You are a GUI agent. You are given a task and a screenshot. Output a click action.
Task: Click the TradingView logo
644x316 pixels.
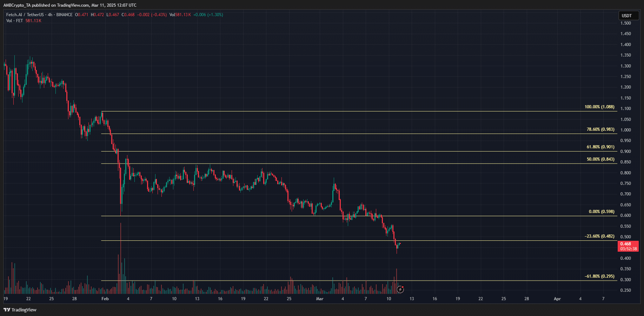(x=20, y=310)
